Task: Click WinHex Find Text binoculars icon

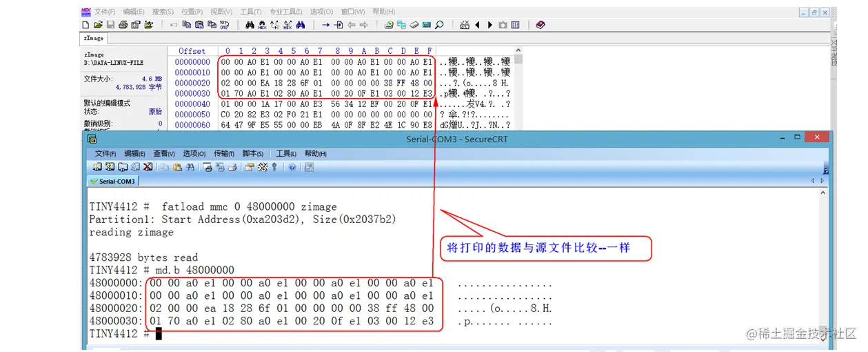Action: (250, 25)
